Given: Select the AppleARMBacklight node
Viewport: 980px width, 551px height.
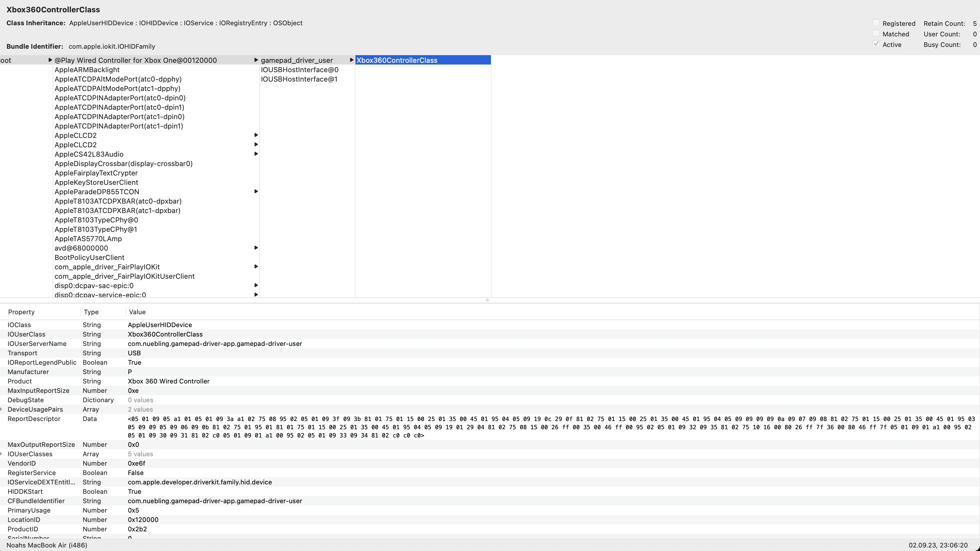Looking at the screenshot, I should [87, 70].
